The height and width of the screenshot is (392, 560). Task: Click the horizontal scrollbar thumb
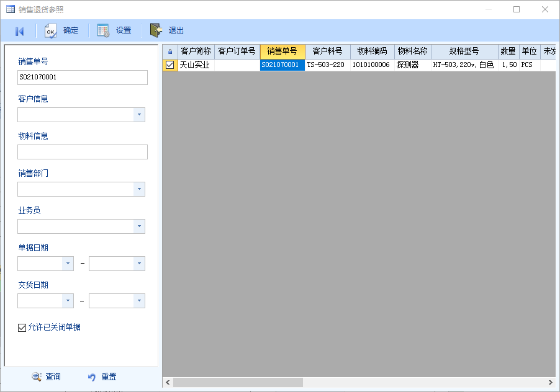pos(238,382)
